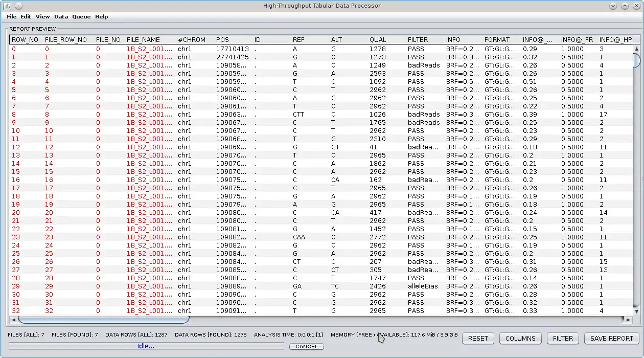This screenshot has height=358, width=644.
Task: Click DATA ROWS [FOUND]: 1278 status text
Action: point(211,335)
